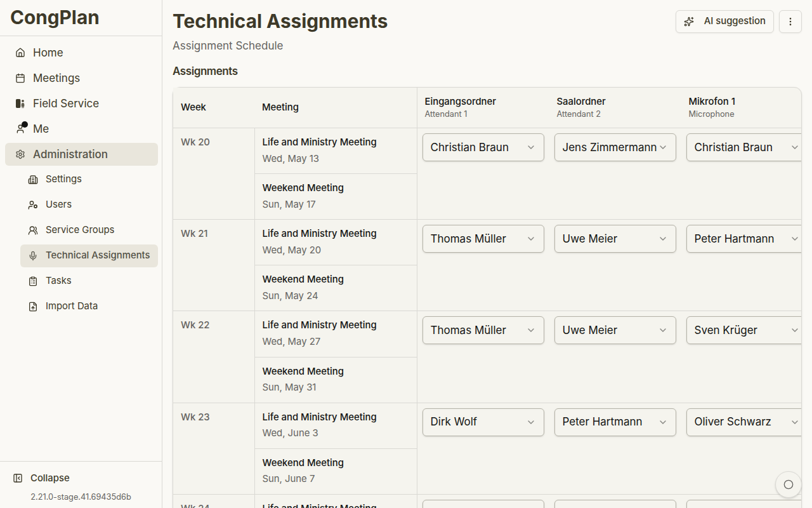Open Wk 23 Saalordner dropdown Peter Hartmann
812x508 pixels.
615,422
